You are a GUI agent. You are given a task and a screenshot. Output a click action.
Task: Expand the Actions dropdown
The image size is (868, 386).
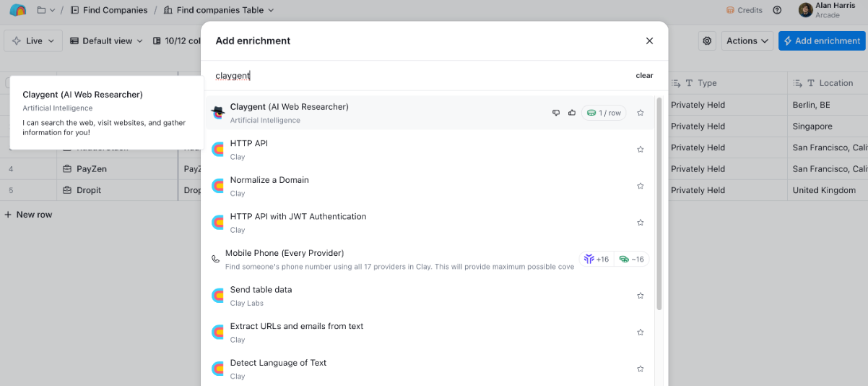tap(747, 41)
